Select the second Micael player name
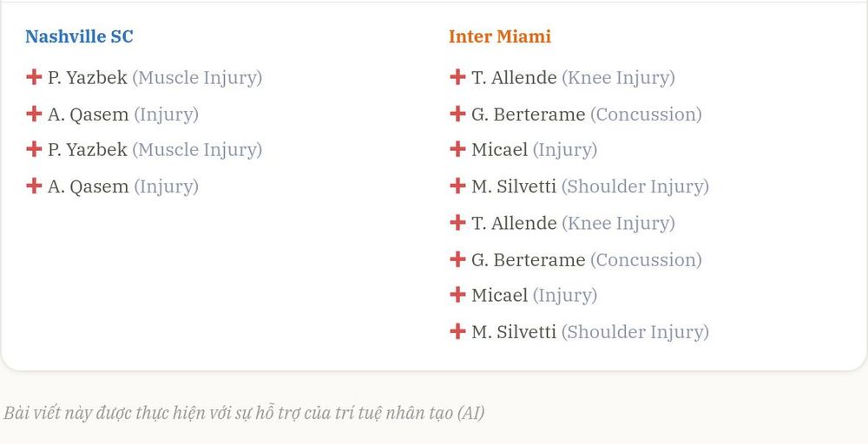 499,295
